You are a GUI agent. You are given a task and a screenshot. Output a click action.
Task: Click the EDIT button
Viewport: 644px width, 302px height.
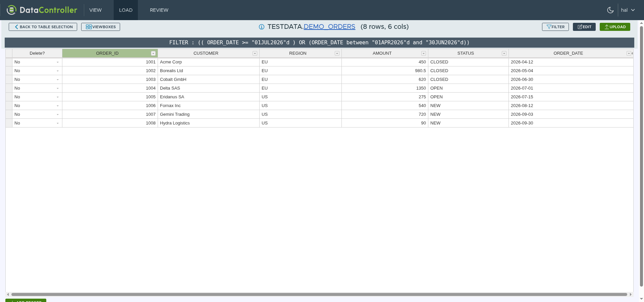click(584, 27)
